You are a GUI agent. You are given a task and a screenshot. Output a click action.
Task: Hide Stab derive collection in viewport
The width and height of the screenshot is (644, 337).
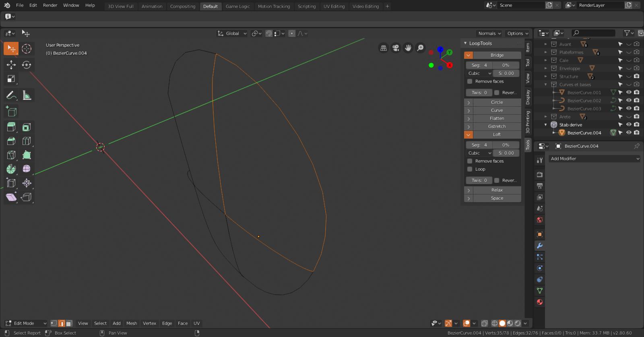[x=629, y=124]
